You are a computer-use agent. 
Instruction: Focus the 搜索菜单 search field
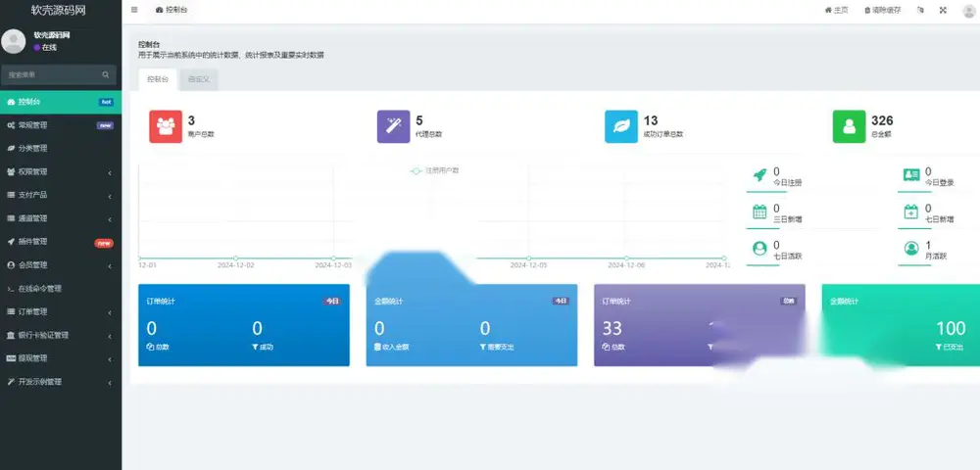51,74
